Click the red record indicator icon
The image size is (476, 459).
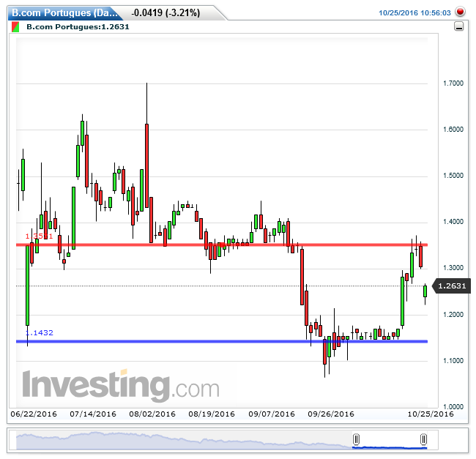tap(460, 12)
